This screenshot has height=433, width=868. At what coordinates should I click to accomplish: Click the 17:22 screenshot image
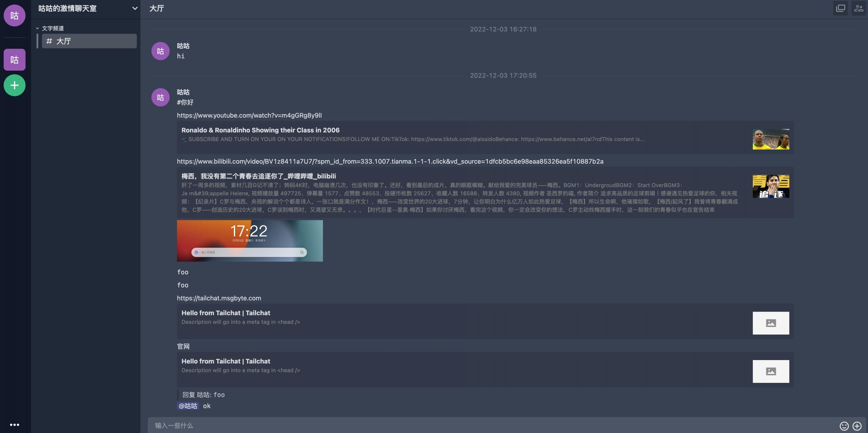point(250,241)
